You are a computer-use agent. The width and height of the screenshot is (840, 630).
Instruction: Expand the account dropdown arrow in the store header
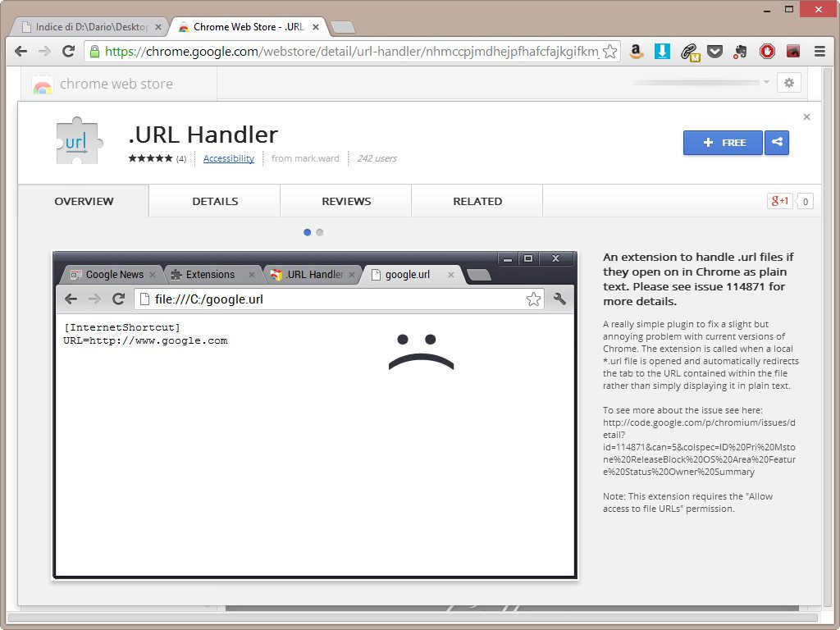[x=766, y=82]
